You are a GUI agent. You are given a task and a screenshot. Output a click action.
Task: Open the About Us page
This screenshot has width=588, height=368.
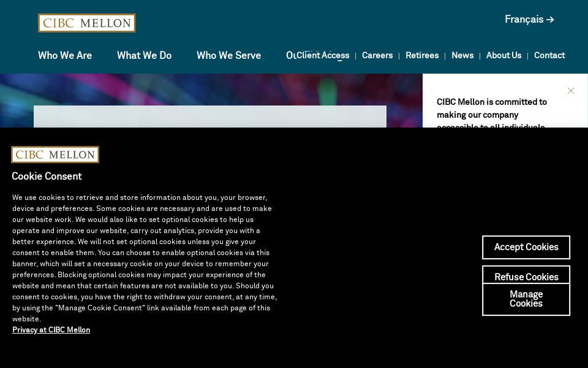(x=503, y=55)
